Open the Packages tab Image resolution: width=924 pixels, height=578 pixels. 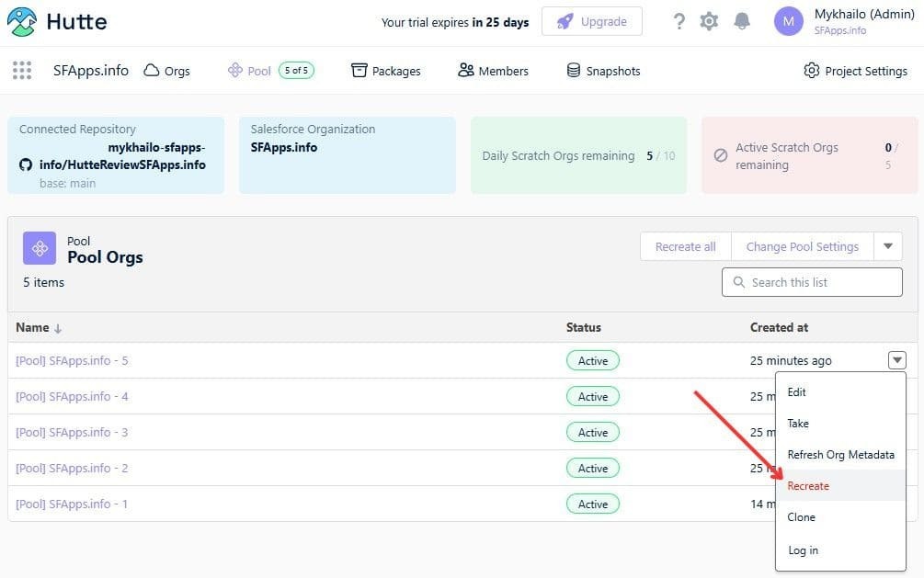(x=386, y=71)
